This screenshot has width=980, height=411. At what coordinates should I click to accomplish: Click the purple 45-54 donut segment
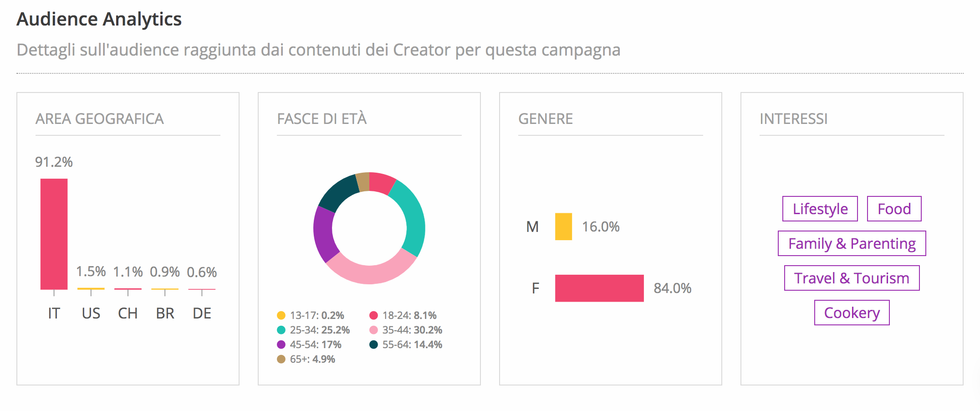tap(324, 233)
